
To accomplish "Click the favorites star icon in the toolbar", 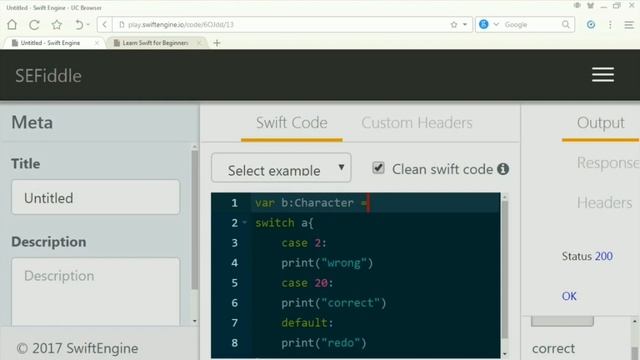I will (x=57, y=24).
